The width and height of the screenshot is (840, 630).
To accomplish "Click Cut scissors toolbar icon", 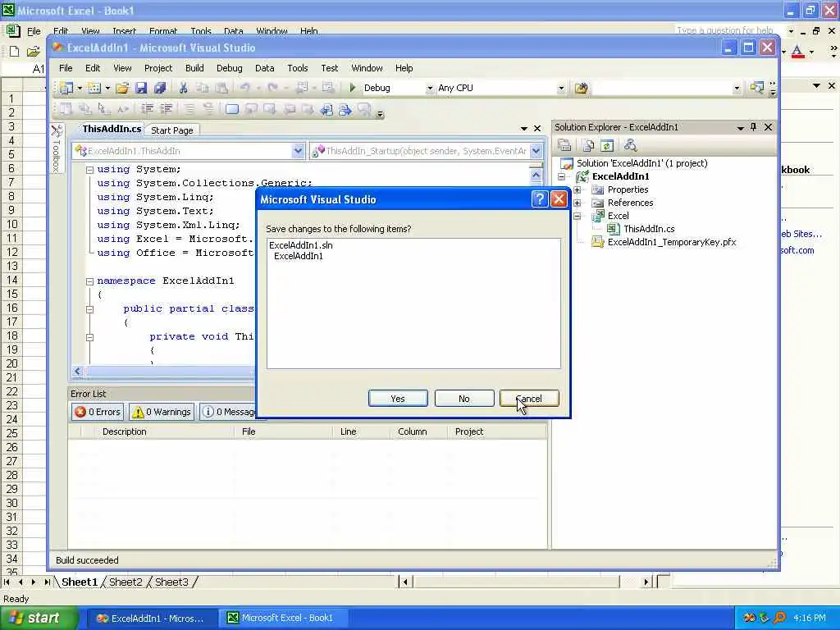I will pyautogui.click(x=183, y=88).
